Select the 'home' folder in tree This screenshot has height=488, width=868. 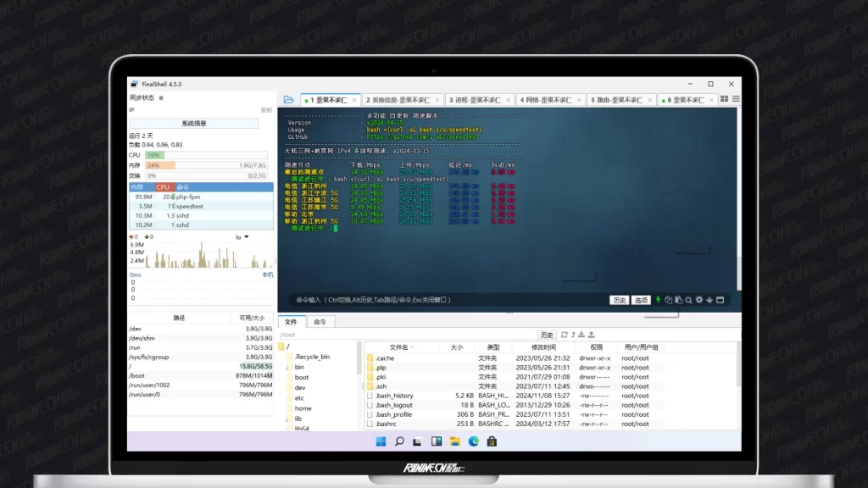(x=303, y=408)
